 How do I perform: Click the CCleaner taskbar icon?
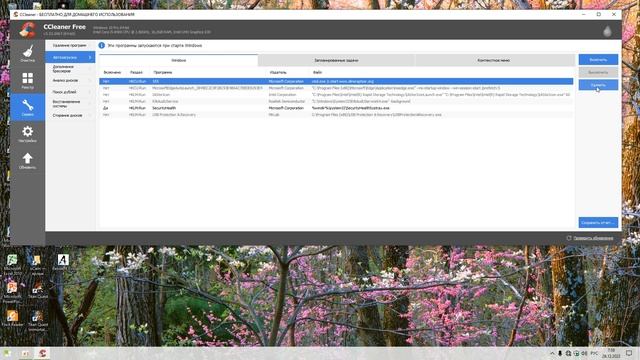(x=42, y=353)
